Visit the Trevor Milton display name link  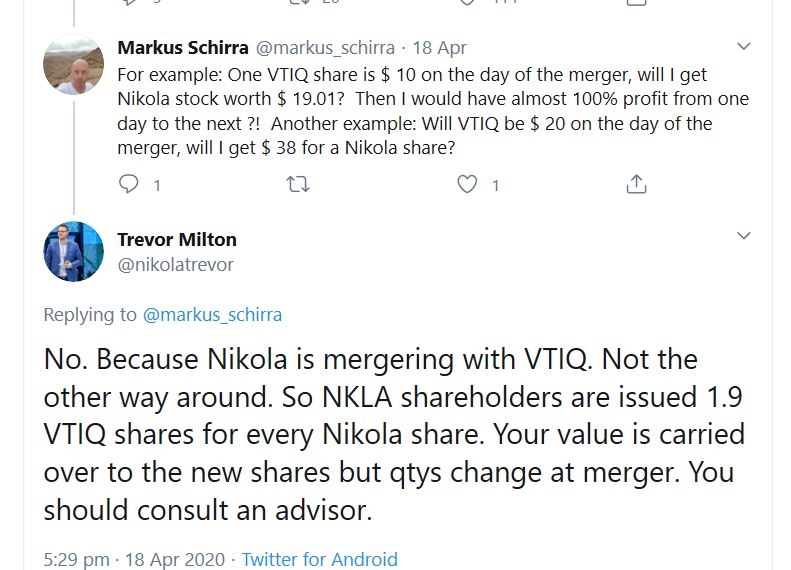click(177, 240)
